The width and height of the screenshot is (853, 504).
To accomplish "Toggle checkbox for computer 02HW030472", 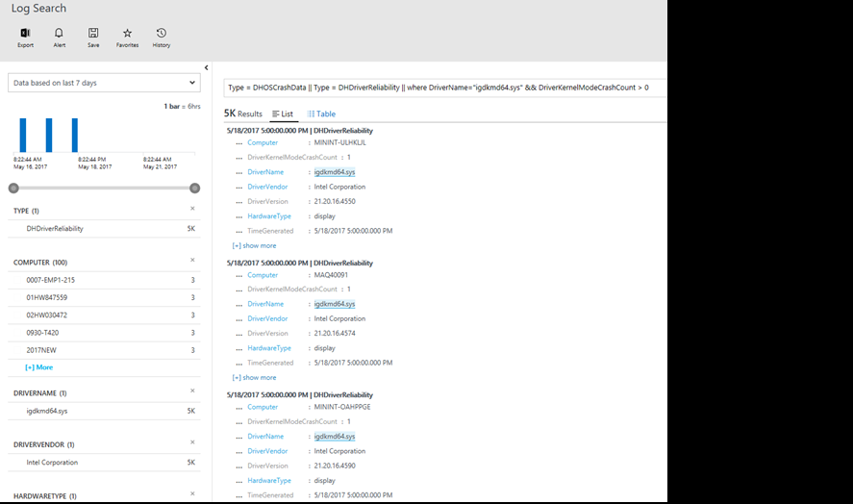I will tap(19, 315).
